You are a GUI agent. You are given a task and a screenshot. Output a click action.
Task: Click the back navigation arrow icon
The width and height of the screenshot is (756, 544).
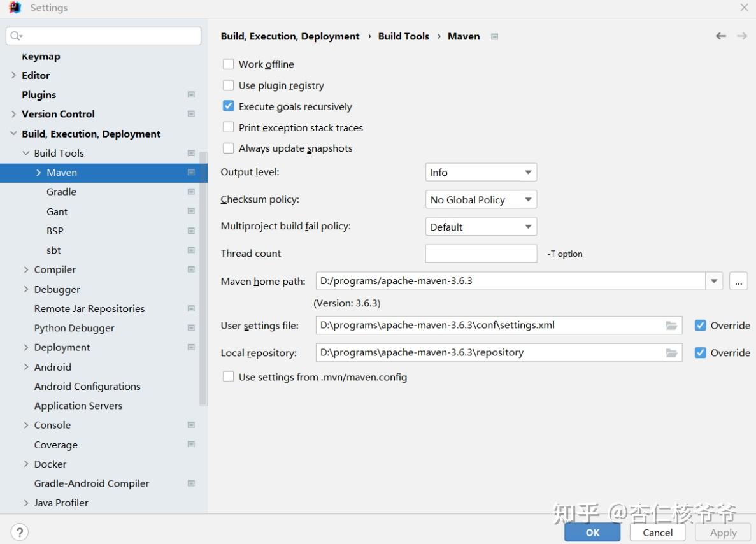tap(720, 36)
